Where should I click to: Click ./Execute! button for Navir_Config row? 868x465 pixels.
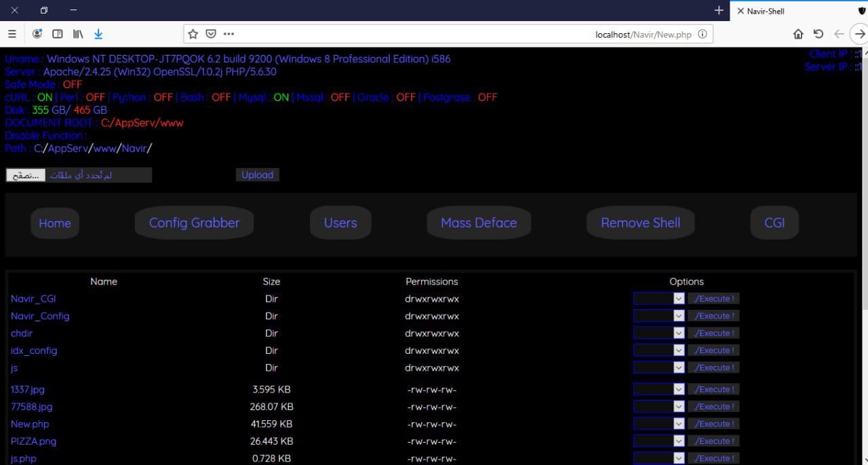click(713, 316)
